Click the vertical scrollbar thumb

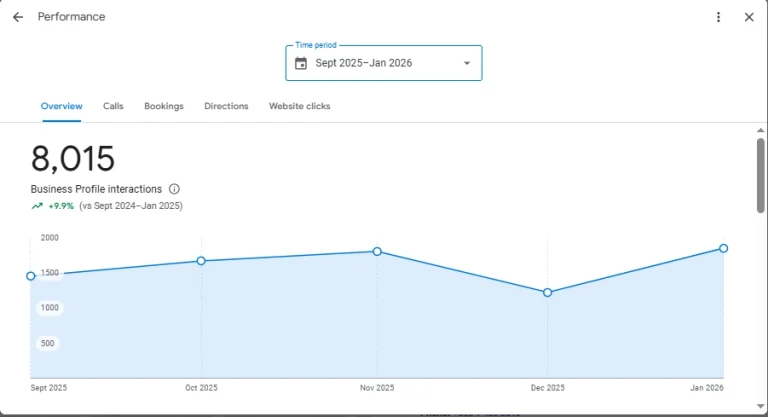tap(760, 175)
